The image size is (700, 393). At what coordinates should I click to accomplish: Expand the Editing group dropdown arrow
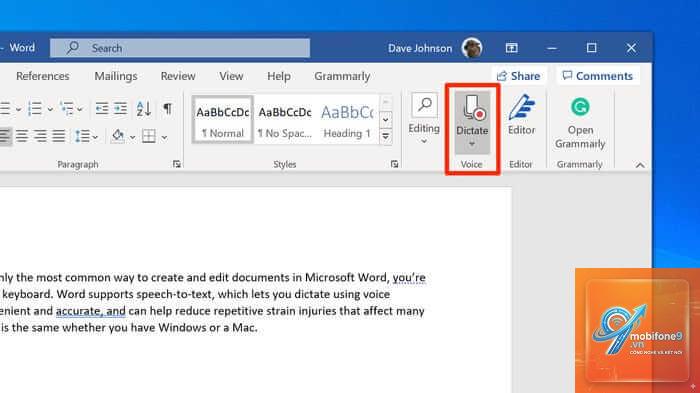424,142
